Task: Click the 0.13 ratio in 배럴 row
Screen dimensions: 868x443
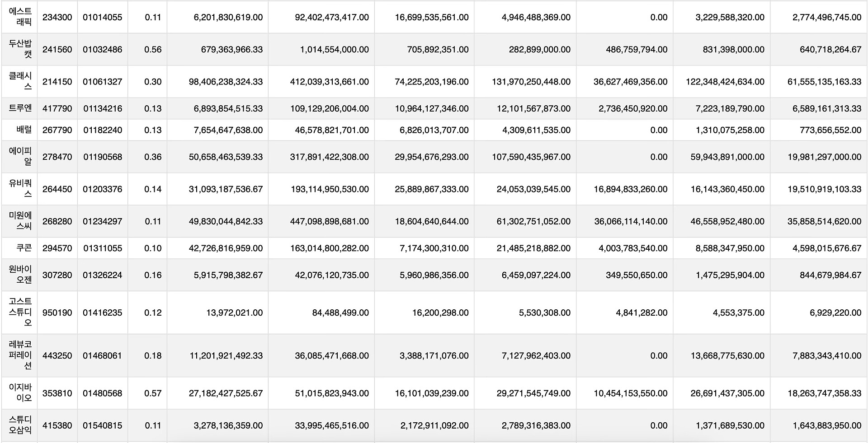Action: (x=153, y=130)
